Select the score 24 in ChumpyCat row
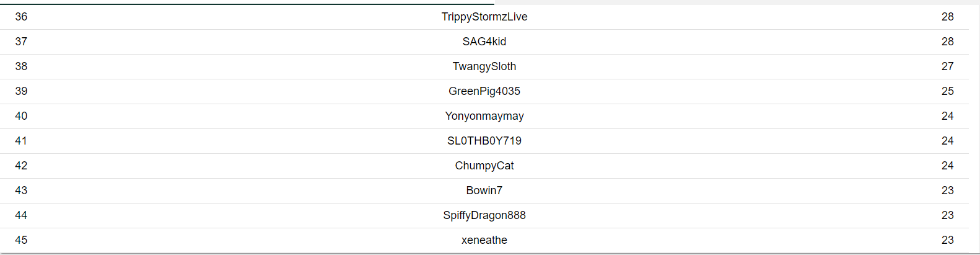This screenshot has width=980, height=255. pos(948,166)
